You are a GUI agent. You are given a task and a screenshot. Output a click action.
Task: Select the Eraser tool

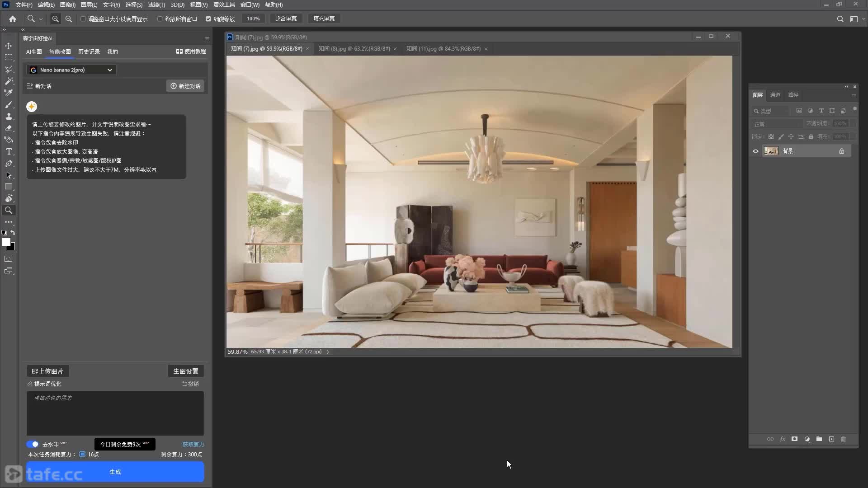pos(9,128)
